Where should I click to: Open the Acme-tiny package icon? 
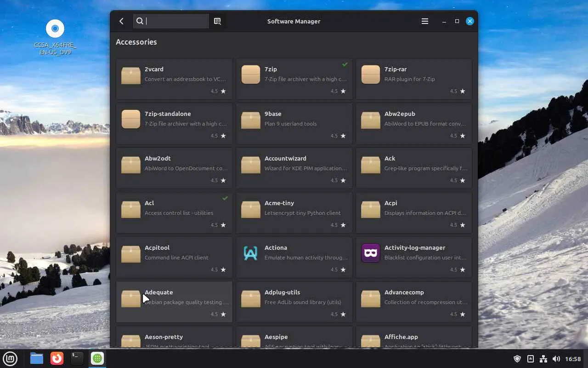tap(251, 209)
